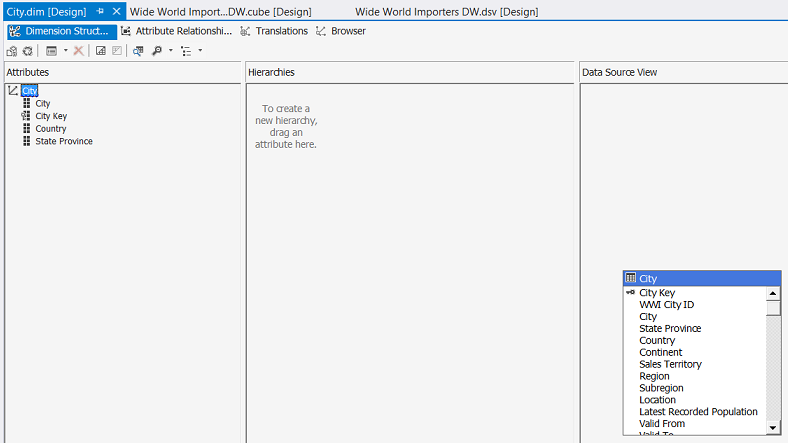Select State Province column in City table

tap(670, 328)
